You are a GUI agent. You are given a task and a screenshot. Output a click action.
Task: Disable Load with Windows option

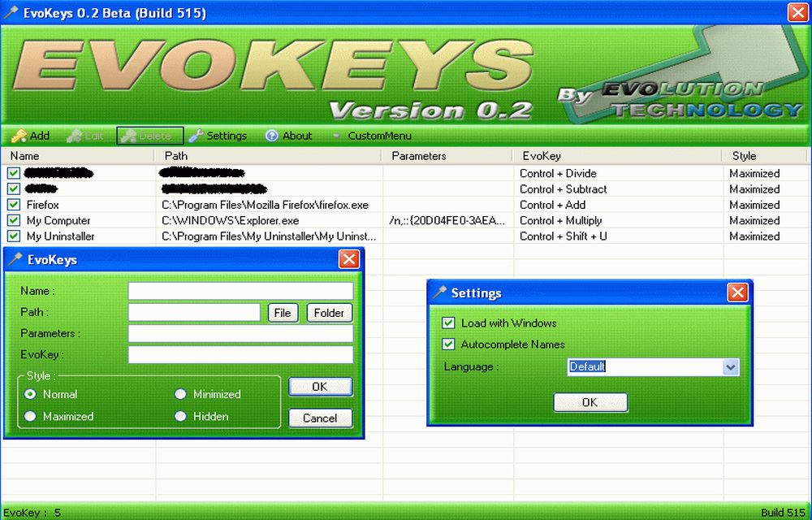pyautogui.click(x=448, y=323)
